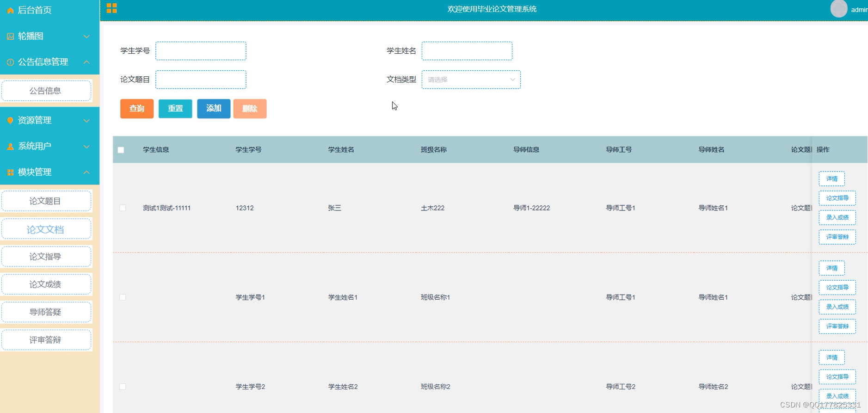Click 论文指导 for the 张三 row
Screen dimensions: 868x413
[837, 198]
